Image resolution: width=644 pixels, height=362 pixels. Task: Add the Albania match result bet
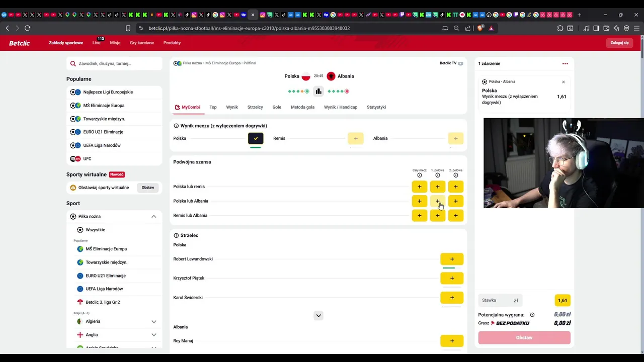pos(456,138)
